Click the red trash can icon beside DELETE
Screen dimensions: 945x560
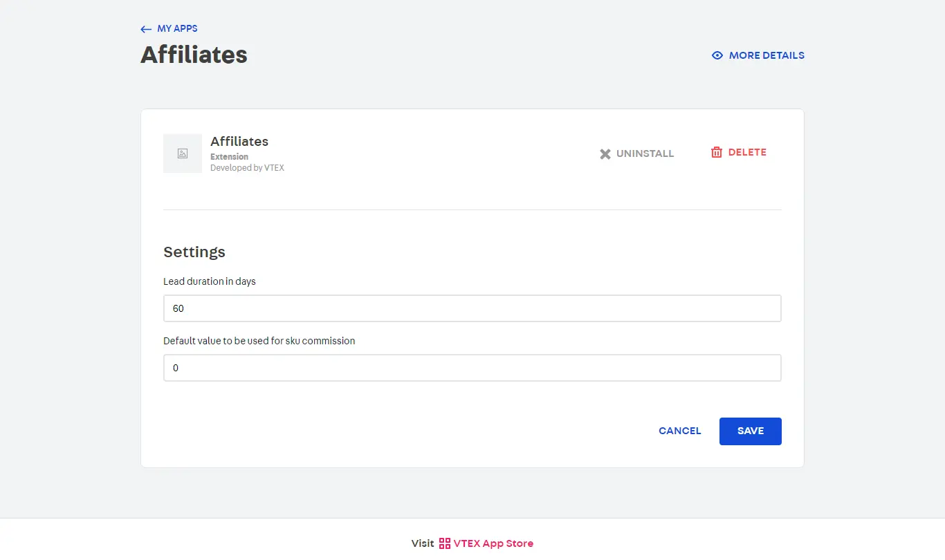pyautogui.click(x=717, y=152)
